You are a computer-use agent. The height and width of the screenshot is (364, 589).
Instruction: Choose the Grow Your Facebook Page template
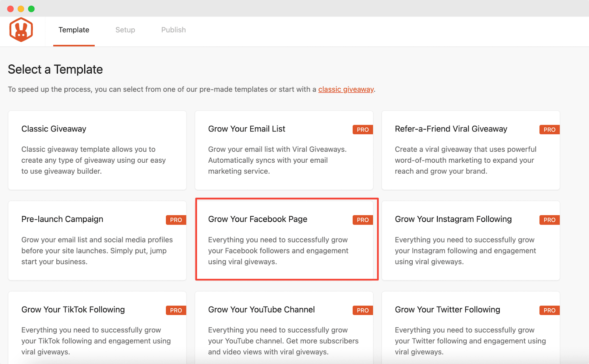point(284,241)
